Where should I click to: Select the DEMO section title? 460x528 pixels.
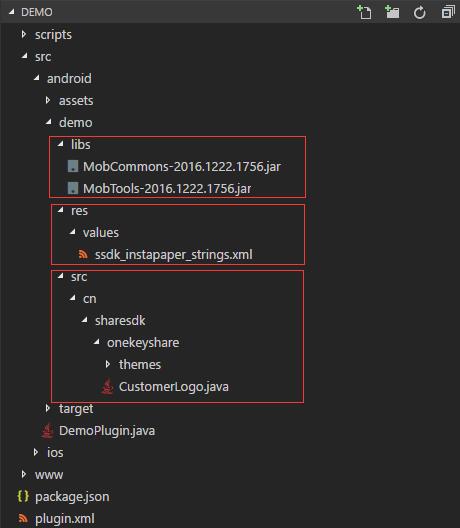[x=37, y=12]
